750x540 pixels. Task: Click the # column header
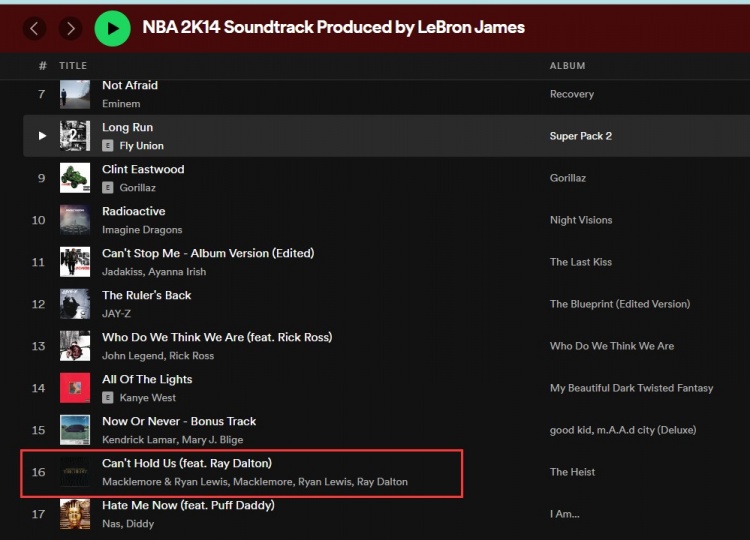click(43, 66)
